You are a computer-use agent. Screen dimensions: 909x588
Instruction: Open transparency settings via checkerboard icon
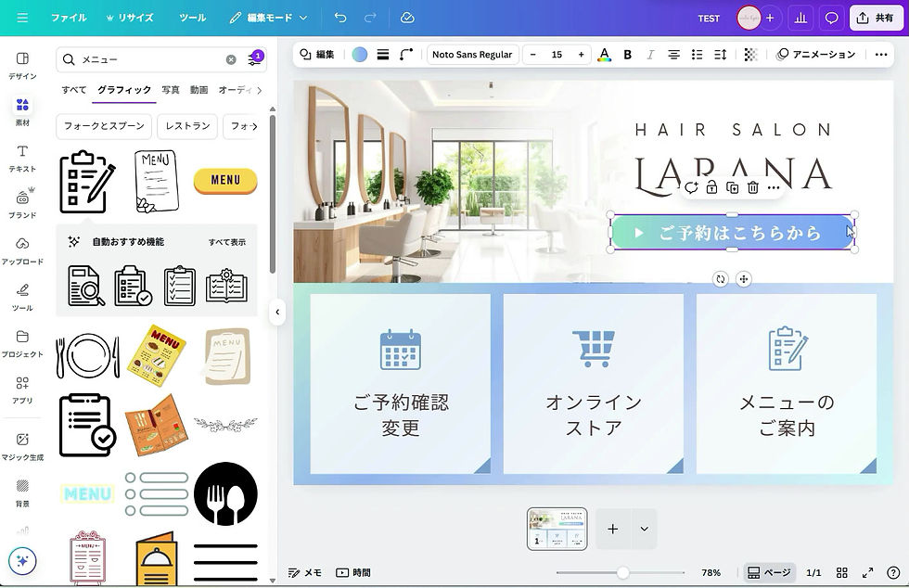coord(749,54)
